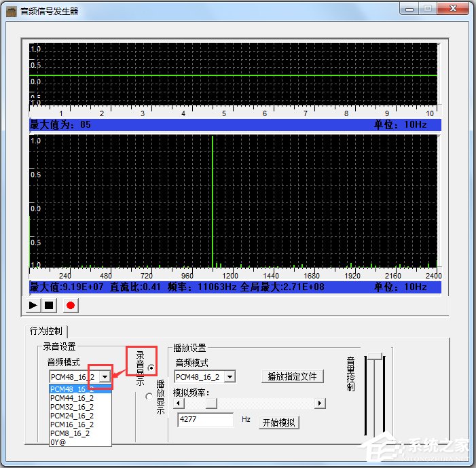Choose PCM24_16_2 from the list

[x=80, y=416]
